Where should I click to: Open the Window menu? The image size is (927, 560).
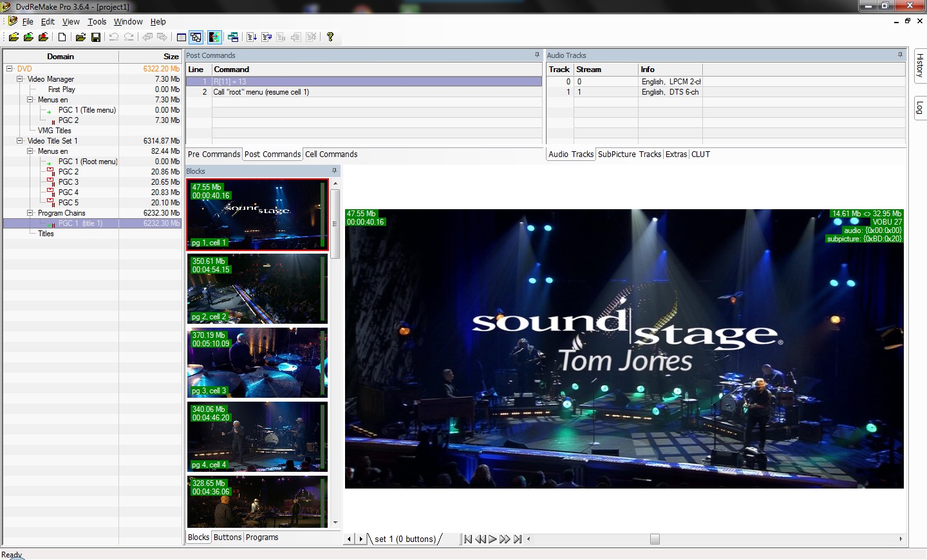(128, 21)
